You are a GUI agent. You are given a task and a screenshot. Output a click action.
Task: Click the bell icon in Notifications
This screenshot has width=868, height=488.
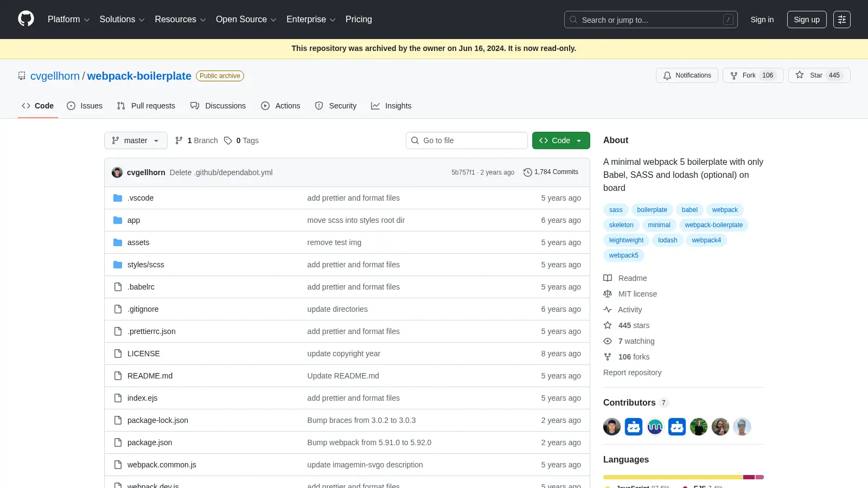coord(667,75)
